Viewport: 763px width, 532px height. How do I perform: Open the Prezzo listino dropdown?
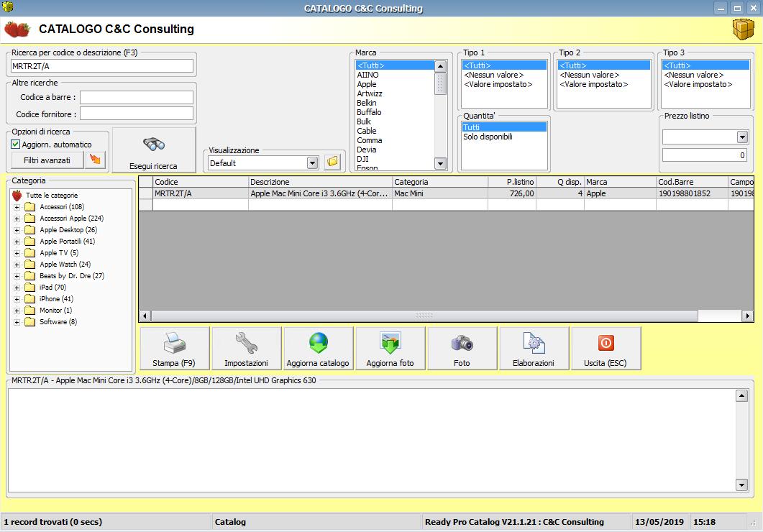[x=742, y=137]
